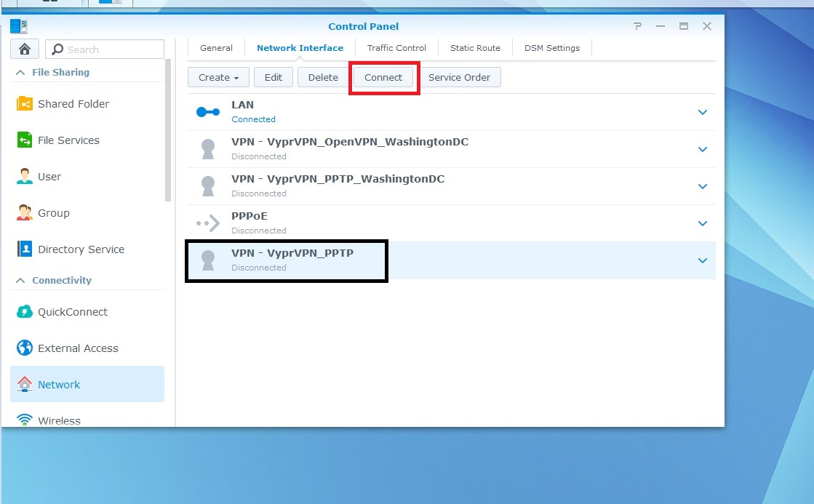Click the Connect button
The height and width of the screenshot is (504, 814).
[383, 77]
